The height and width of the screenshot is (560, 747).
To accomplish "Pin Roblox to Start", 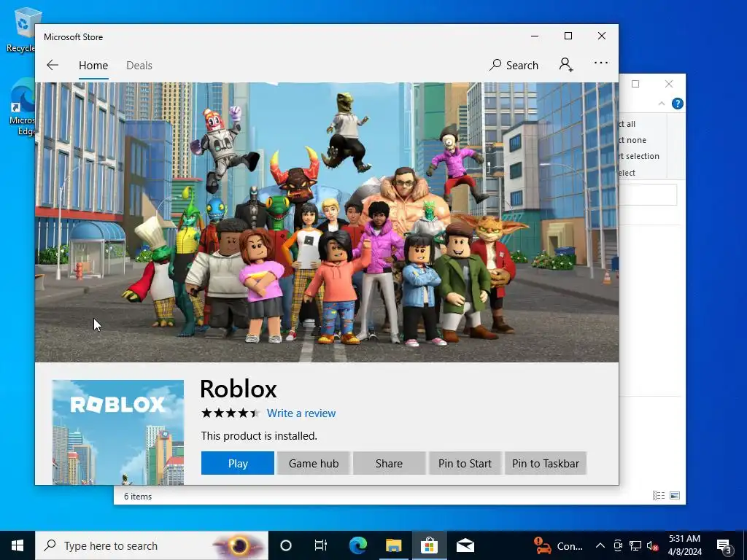I will pyautogui.click(x=465, y=463).
